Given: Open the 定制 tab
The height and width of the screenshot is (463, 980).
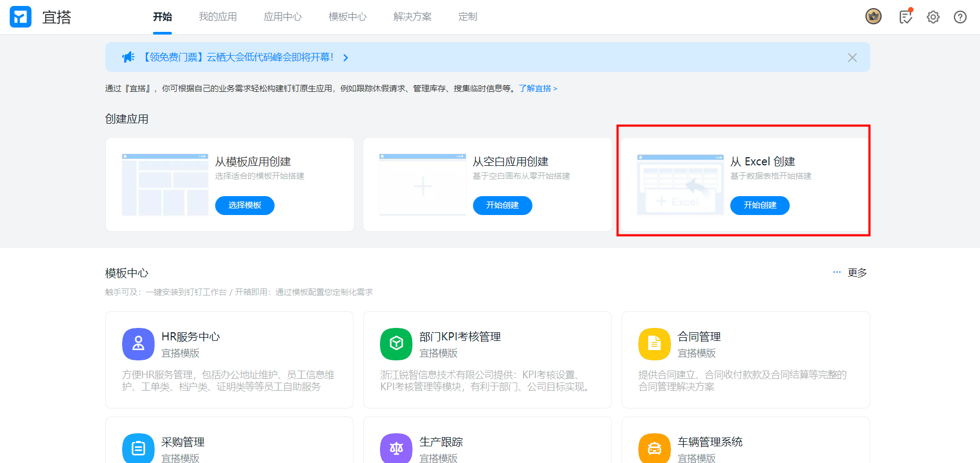Looking at the screenshot, I should coord(468,17).
